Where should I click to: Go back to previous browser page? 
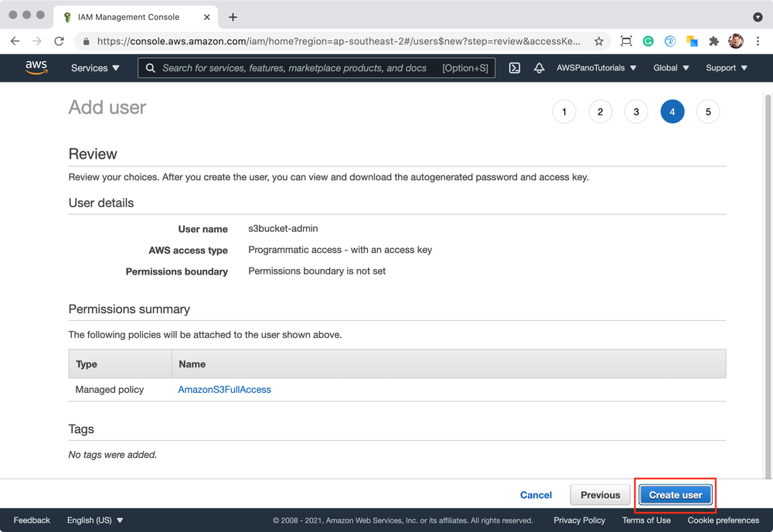[15, 42]
